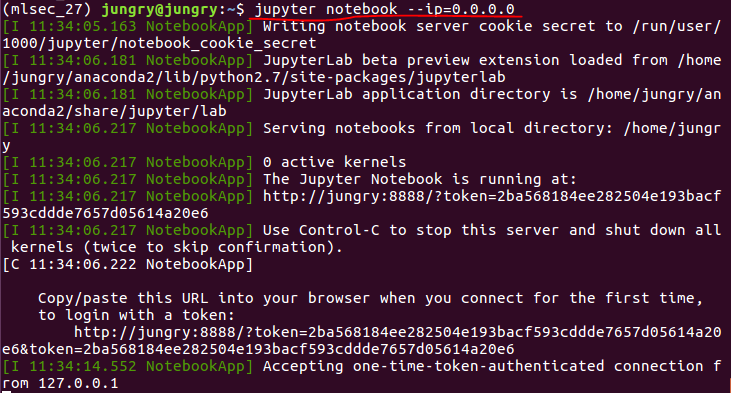Click 'to login with a token:' line
731x393 pixels.
point(137,315)
